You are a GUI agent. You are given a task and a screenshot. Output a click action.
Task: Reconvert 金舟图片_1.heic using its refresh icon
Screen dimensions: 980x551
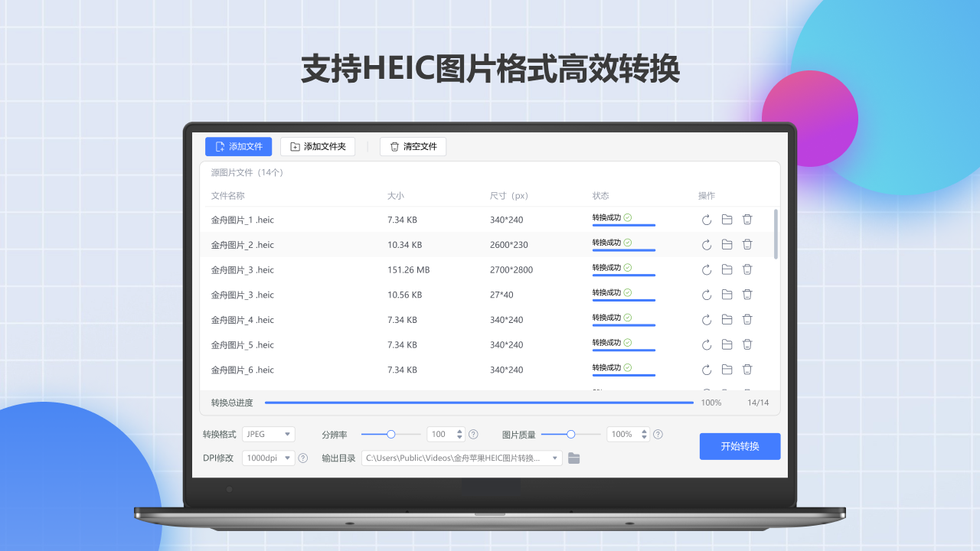pos(706,220)
